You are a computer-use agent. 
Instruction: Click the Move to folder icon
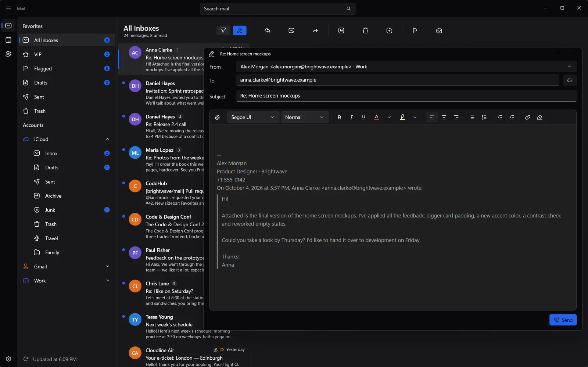389,30
